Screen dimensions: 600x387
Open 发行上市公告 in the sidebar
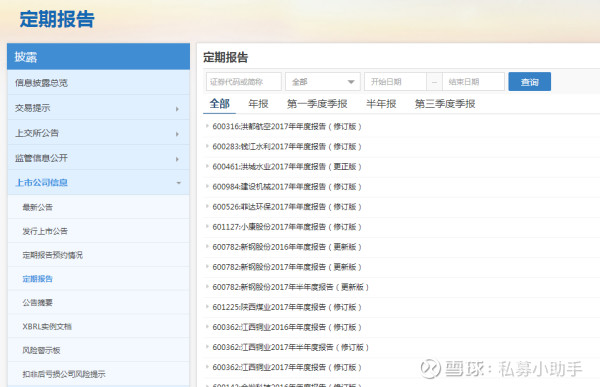(99, 231)
